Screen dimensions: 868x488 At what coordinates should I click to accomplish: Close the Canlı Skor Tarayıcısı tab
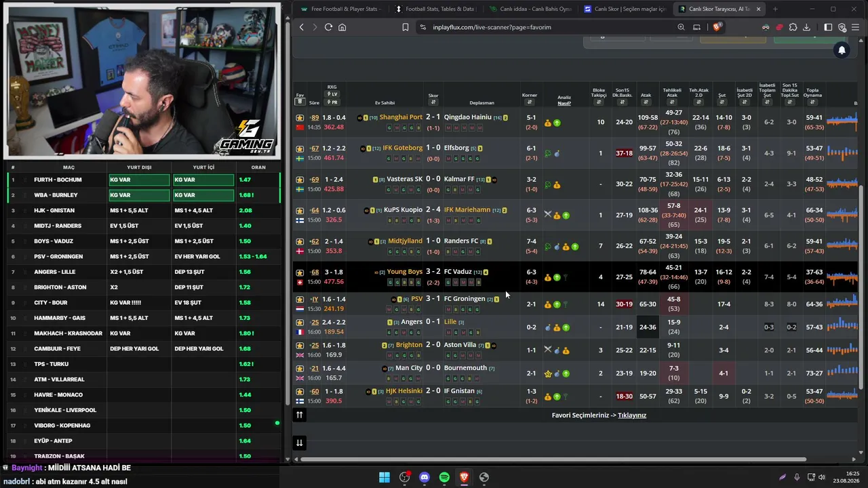[x=758, y=9]
